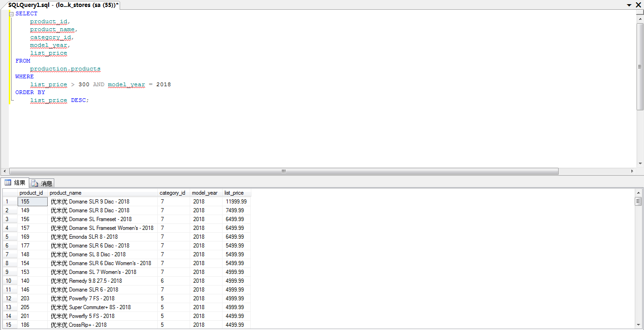Click 'product_name' in the SELECT list
Image resolution: width=644 pixels, height=330 pixels.
click(x=52, y=30)
